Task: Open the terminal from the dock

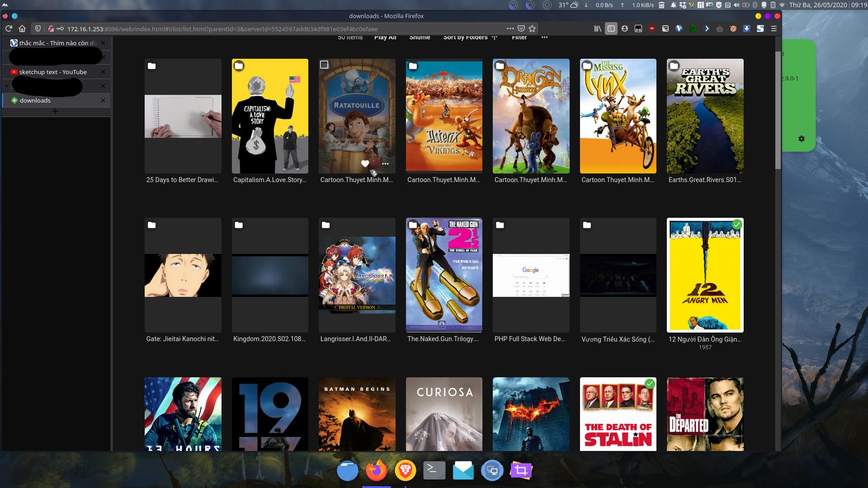Action: click(434, 470)
